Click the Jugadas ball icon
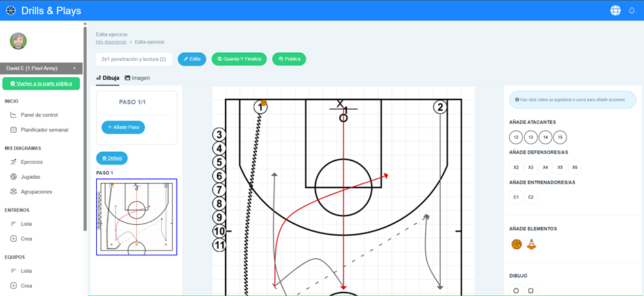 (x=13, y=177)
